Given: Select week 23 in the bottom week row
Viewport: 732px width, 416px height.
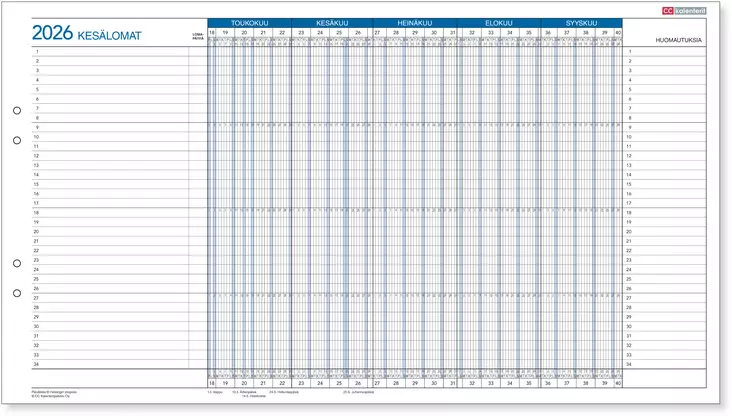Looking at the screenshot, I should click(301, 383).
